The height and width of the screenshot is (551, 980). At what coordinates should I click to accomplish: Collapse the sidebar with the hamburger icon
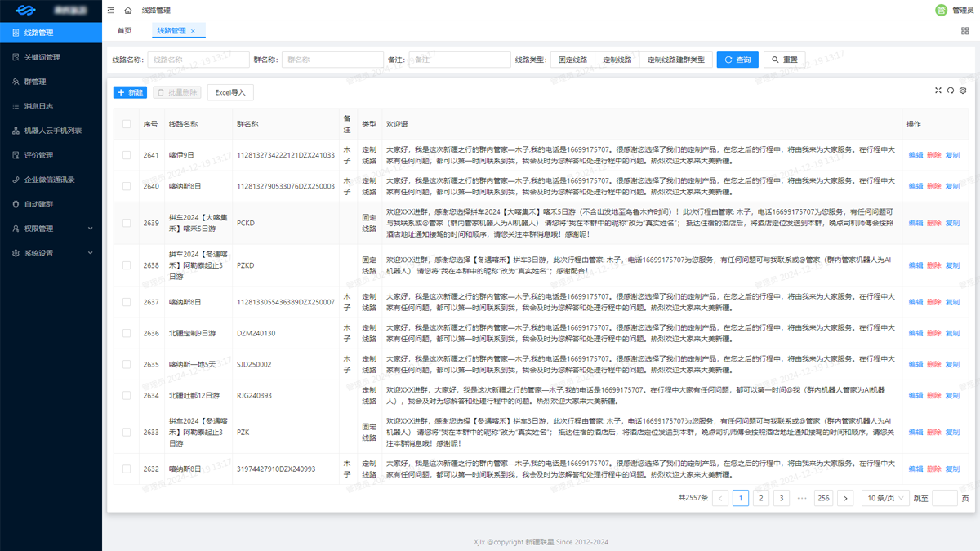pyautogui.click(x=111, y=11)
